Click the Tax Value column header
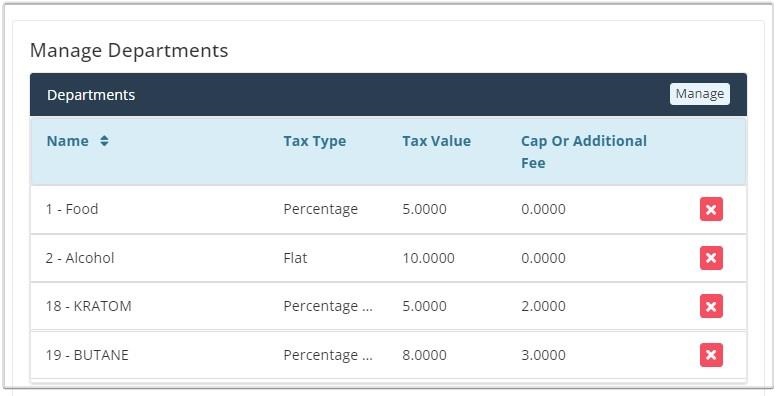 [436, 141]
